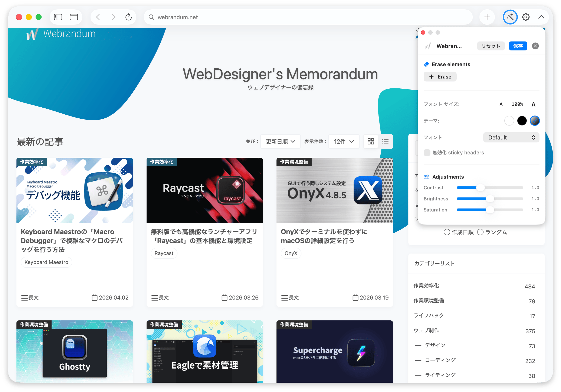Open the tab overview icon

[x=74, y=17]
